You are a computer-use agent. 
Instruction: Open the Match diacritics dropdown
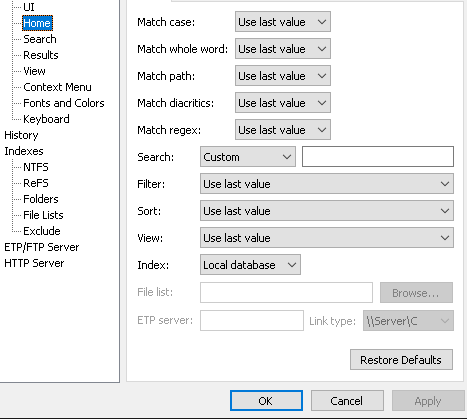(x=283, y=103)
